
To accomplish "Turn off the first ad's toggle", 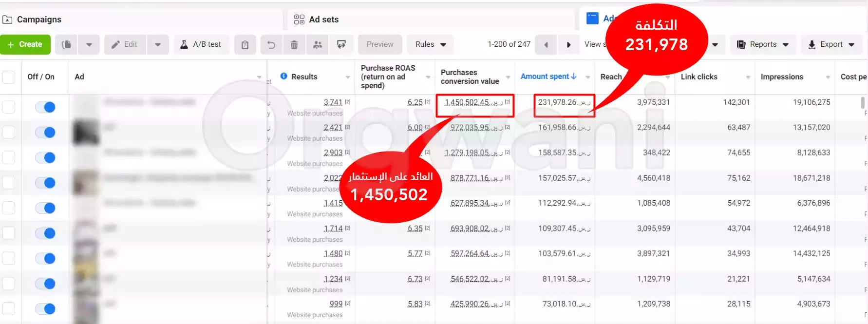I will tap(45, 107).
